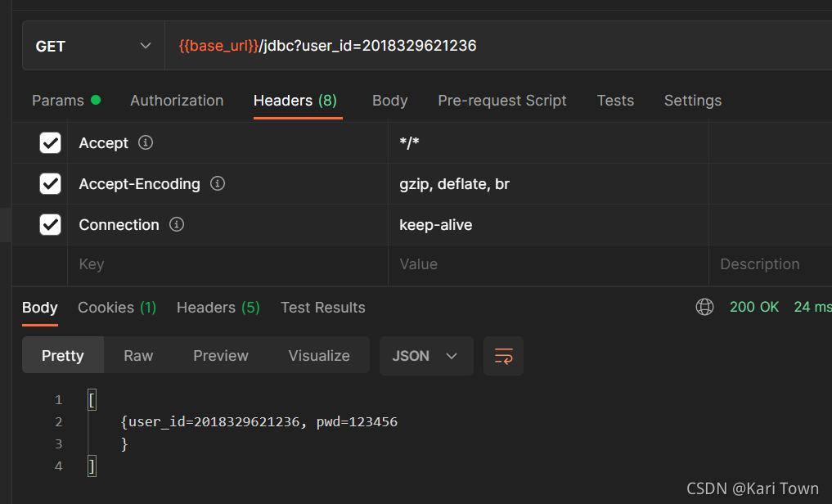Click the opening bracket on line 1
832x504 pixels.
coord(92,399)
